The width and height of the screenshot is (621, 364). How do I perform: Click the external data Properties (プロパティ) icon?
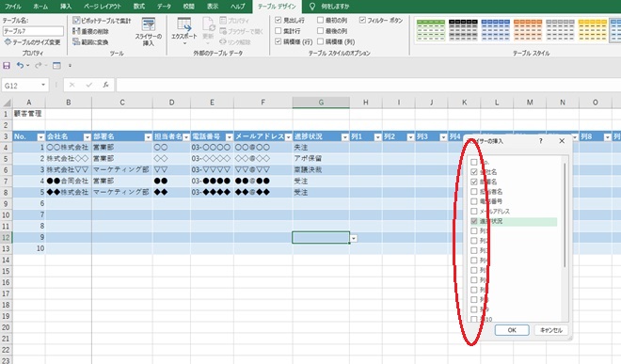[x=223, y=20]
